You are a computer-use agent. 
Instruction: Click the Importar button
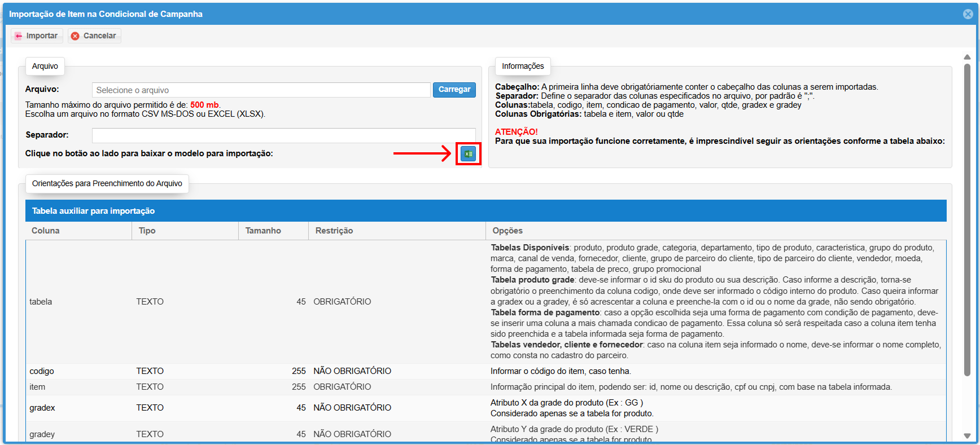pyautogui.click(x=37, y=36)
